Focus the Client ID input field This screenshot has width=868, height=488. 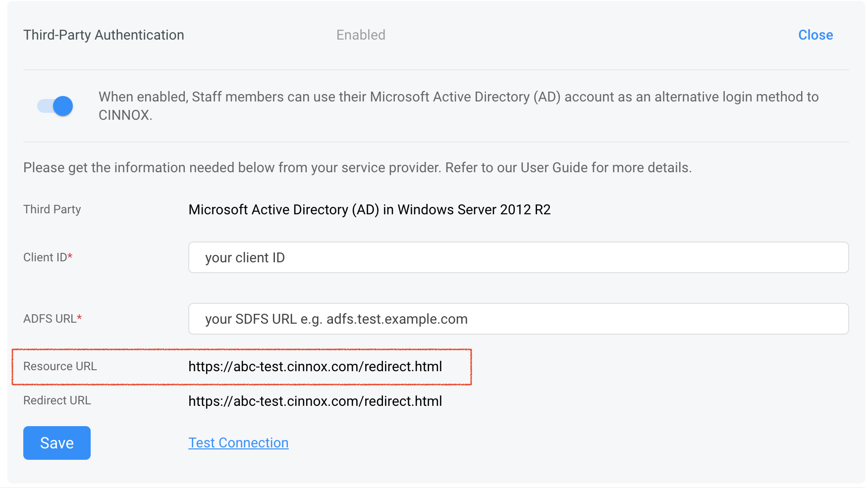(x=518, y=257)
